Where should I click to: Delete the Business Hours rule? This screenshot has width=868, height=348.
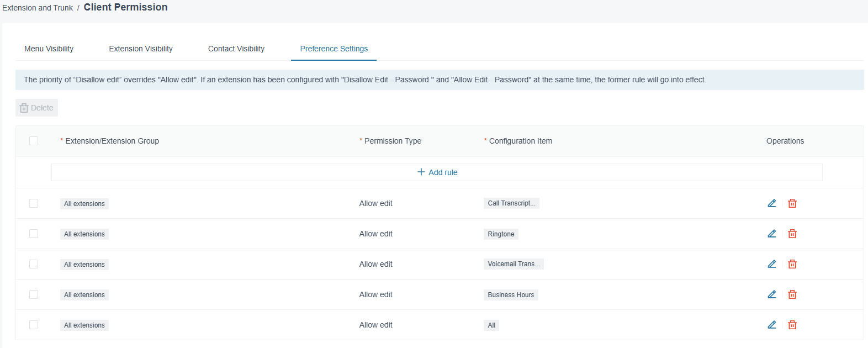pos(792,294)
